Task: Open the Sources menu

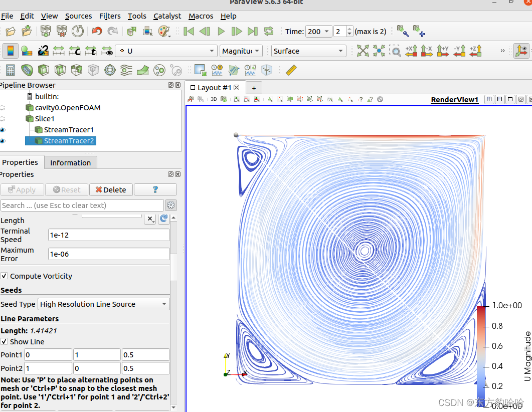Action: 78,16
